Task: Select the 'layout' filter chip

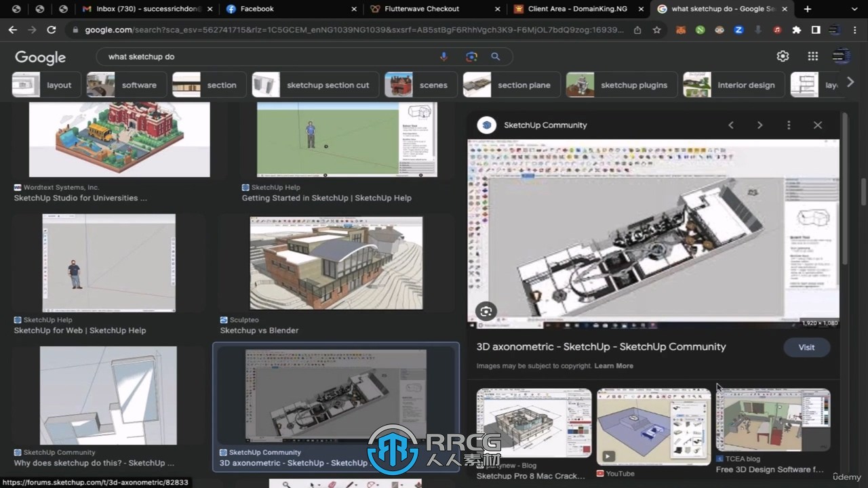Action: 46,85
